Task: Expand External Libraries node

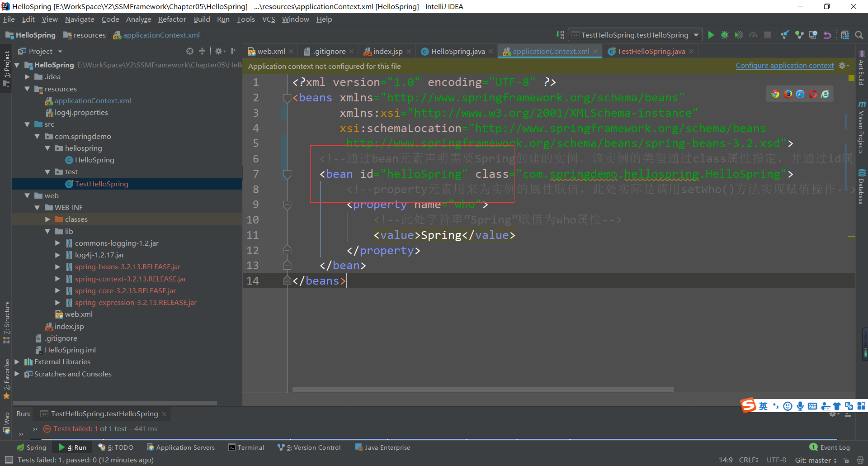Action: pos(17,362)
